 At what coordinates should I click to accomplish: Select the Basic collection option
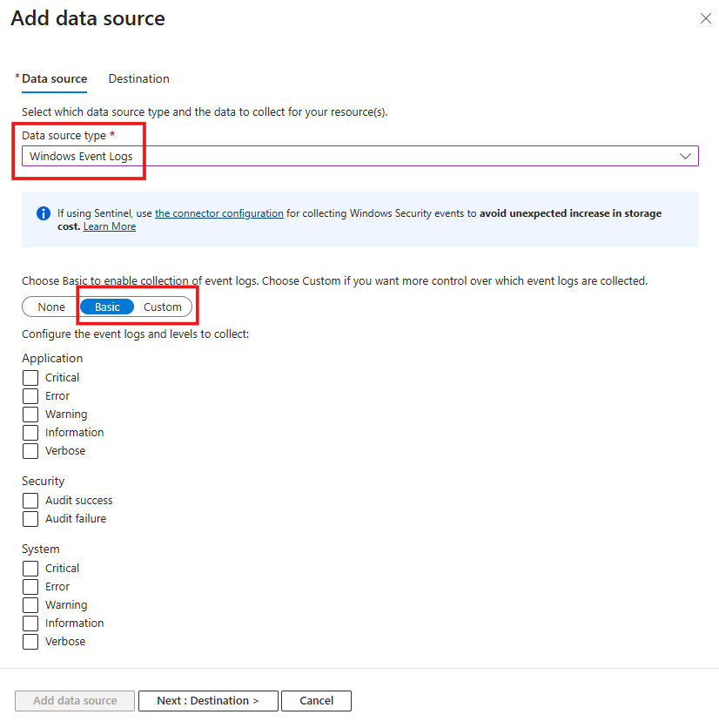106,307
